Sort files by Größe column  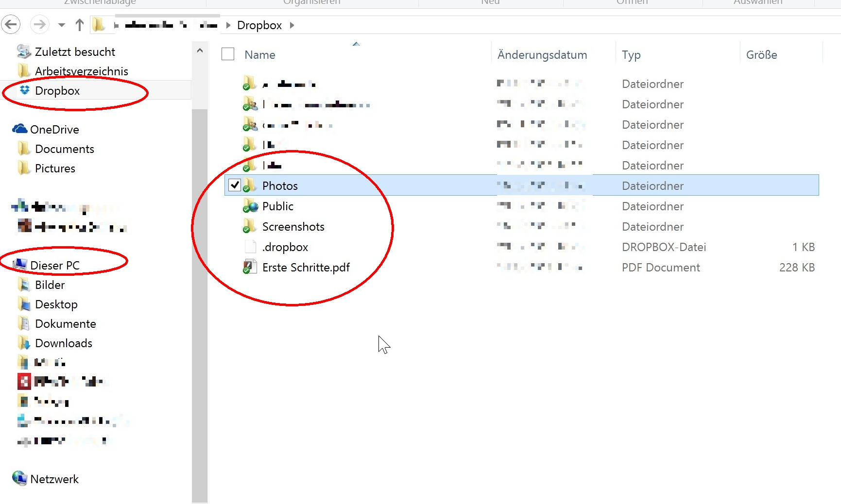[761, 55]
